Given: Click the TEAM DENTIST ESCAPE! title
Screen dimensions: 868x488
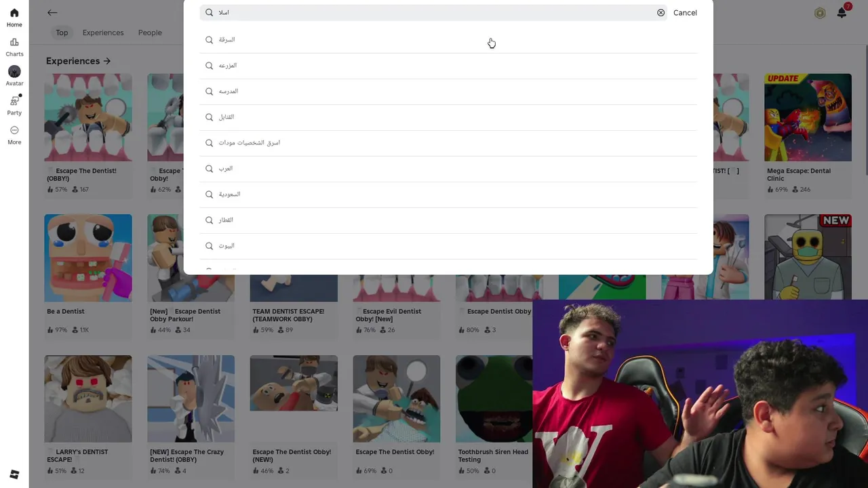Looking at the screenshot, I should [288, 315].
